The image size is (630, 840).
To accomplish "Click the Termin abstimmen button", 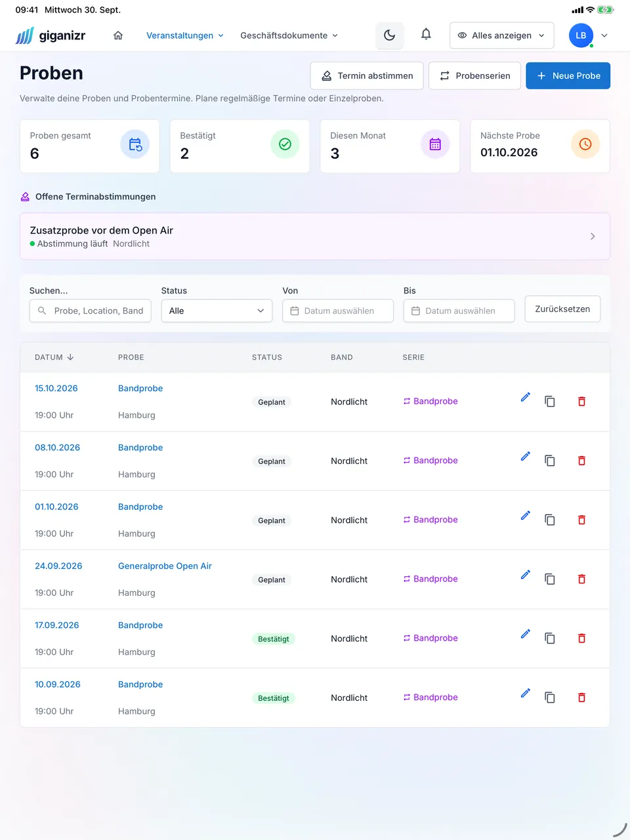I will point(367,75).
